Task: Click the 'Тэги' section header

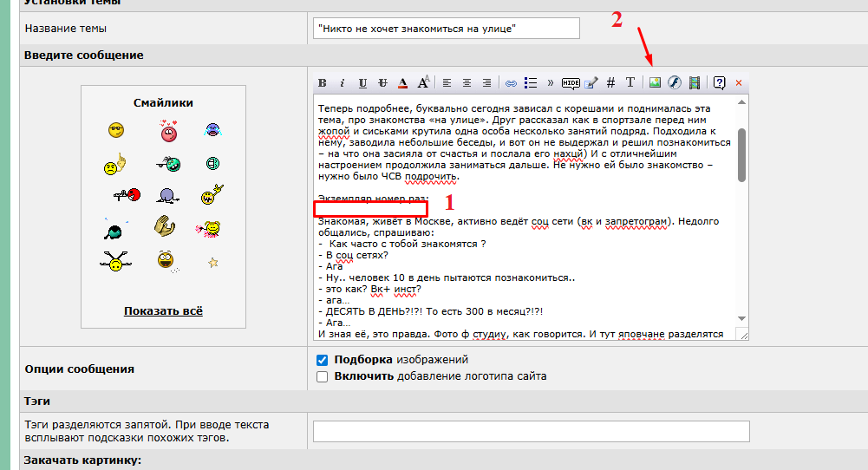Action: pos(37,401)
